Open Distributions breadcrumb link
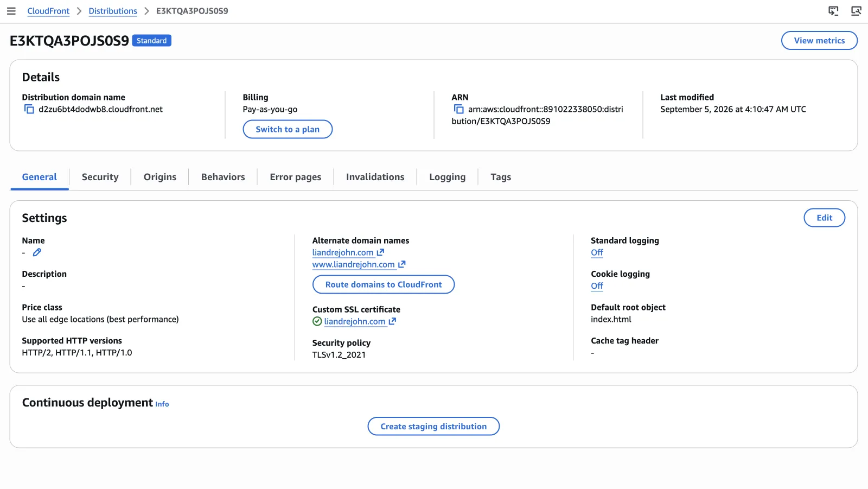The height and width of the screenshot is (489, 868). point(113,11)
